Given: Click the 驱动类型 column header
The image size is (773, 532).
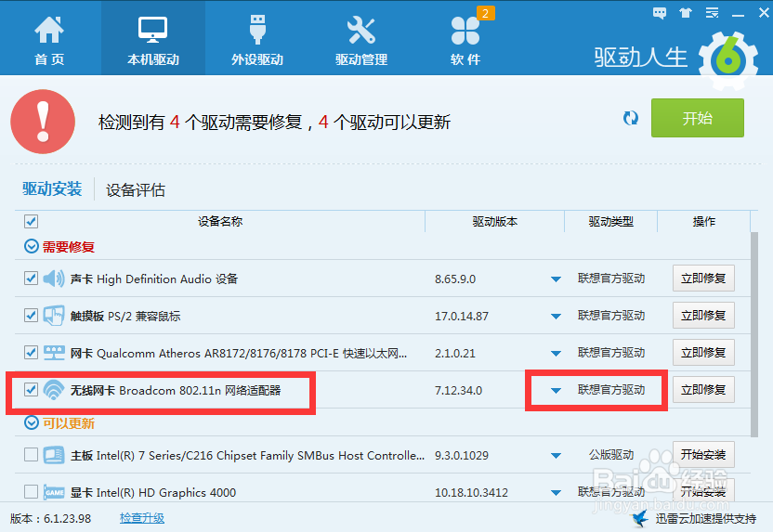Looking at the screenshot, I should click(610, 222).
